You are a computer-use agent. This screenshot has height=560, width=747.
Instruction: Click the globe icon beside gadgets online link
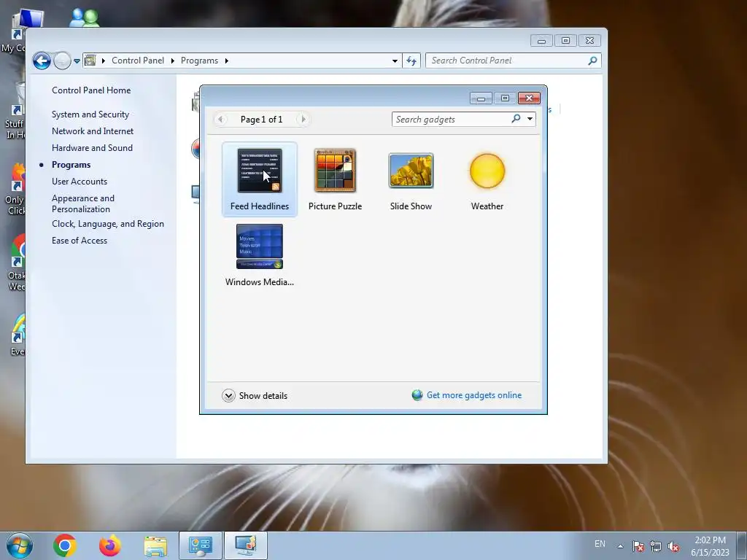tap(417, 395)
